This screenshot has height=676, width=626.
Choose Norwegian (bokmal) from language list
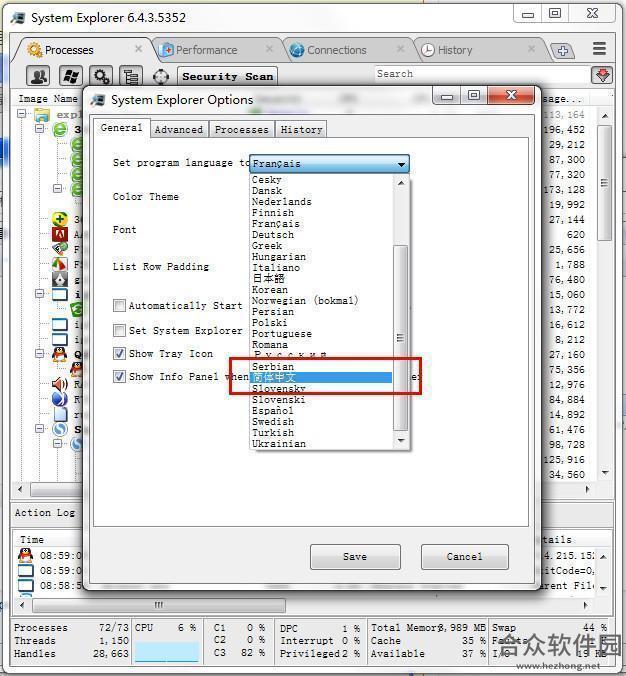[321, 300]
